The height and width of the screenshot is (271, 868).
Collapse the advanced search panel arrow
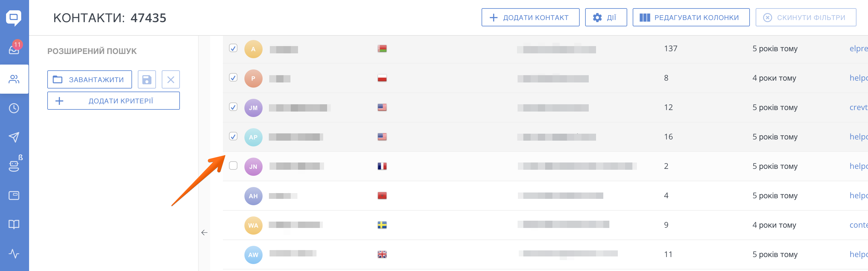(x=204, y=233)
